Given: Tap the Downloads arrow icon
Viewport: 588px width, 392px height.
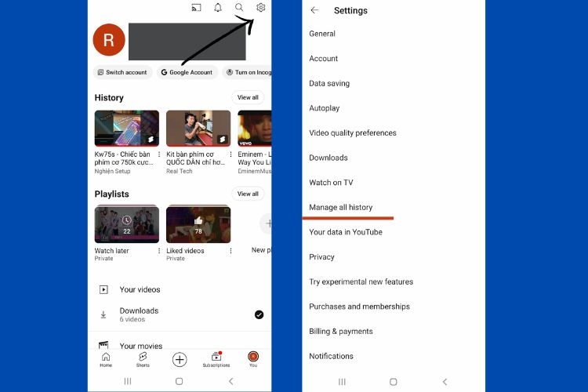Looking at the screenshot, I should pos(103,314).
